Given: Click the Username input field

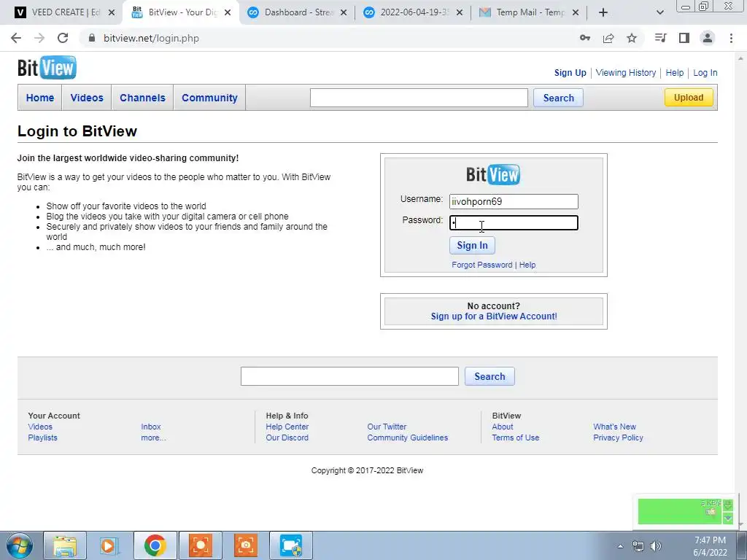Looking at the screenshot, I should [x=514, y=201].
